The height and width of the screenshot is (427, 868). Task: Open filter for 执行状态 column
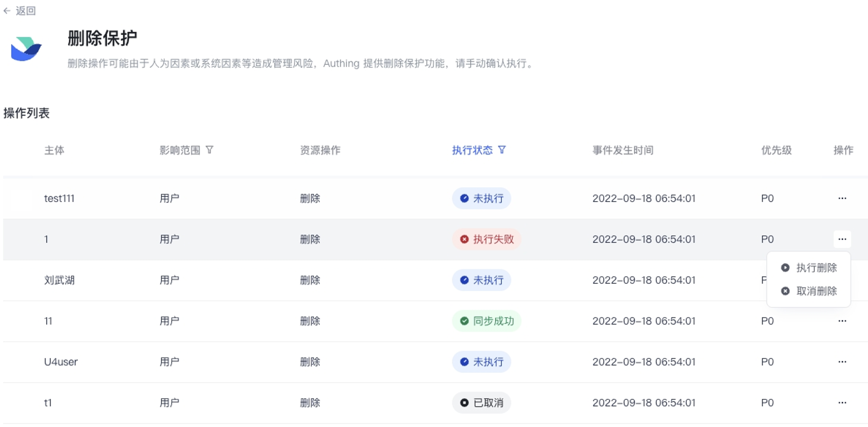click(x=502, y=150)
